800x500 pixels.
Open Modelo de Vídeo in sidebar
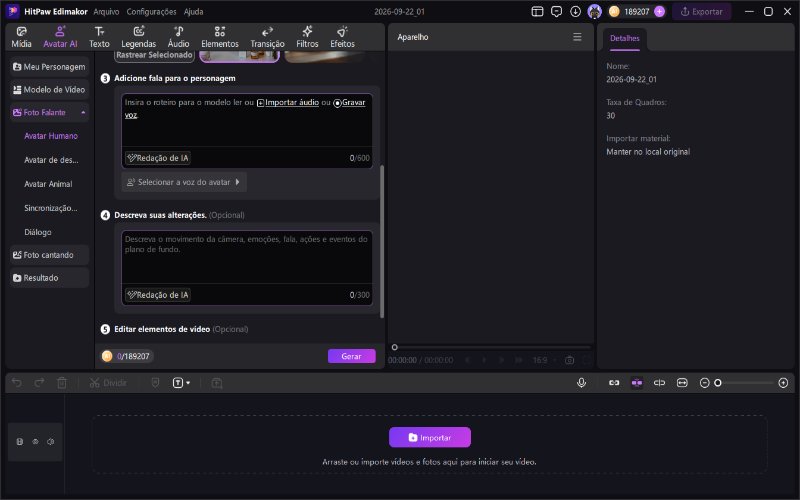[x=49, y=90]
